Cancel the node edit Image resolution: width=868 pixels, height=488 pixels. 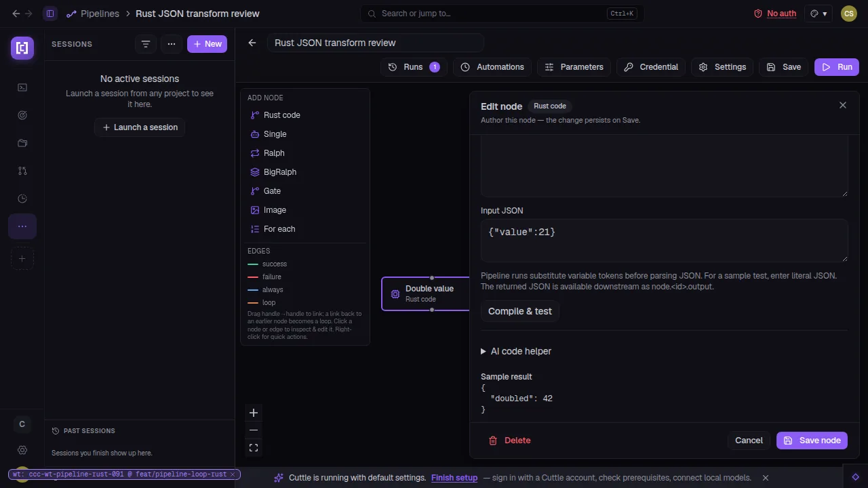(x=749, y=441)
